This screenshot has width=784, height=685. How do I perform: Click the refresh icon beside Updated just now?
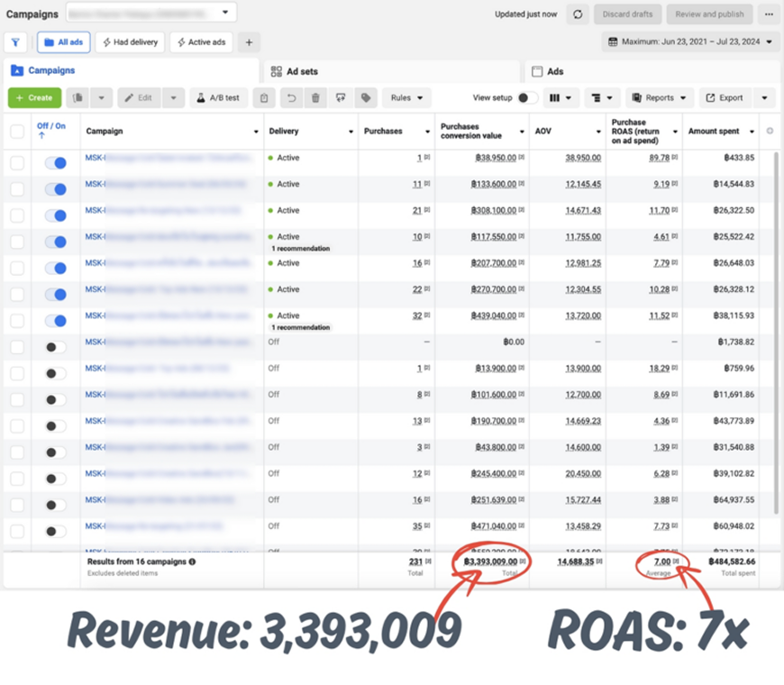coord(578,14)
